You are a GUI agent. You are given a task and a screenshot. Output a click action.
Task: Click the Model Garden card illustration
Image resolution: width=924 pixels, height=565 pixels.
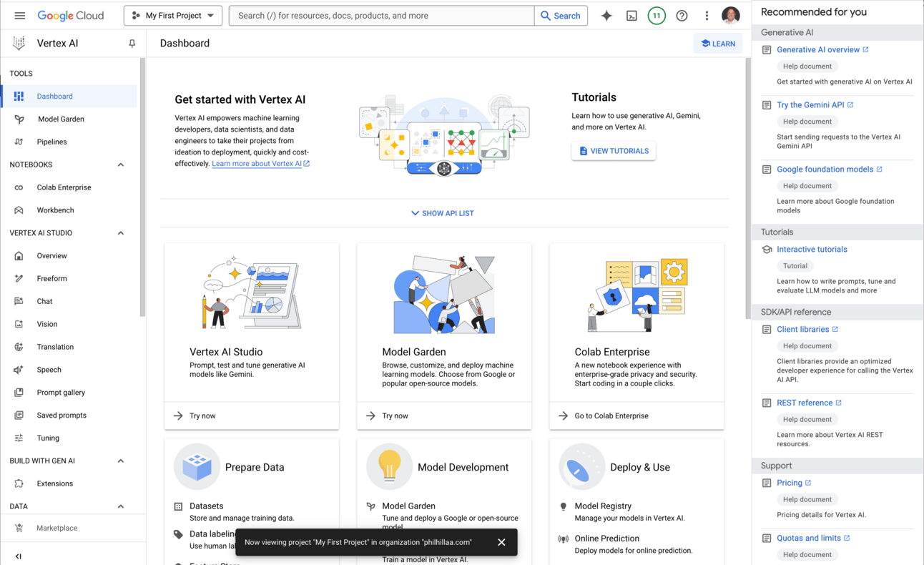(444, 294)
